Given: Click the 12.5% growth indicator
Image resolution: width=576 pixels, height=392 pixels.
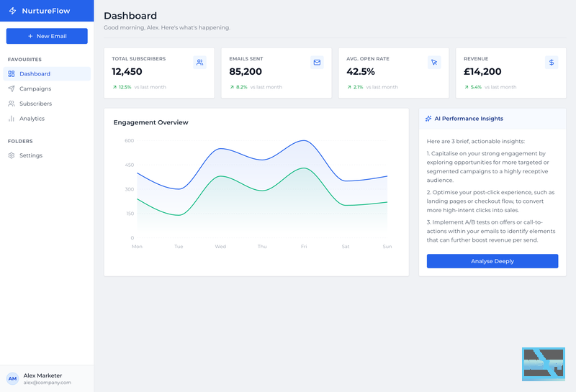Looking at the screenshot, I should coord(122,87).
